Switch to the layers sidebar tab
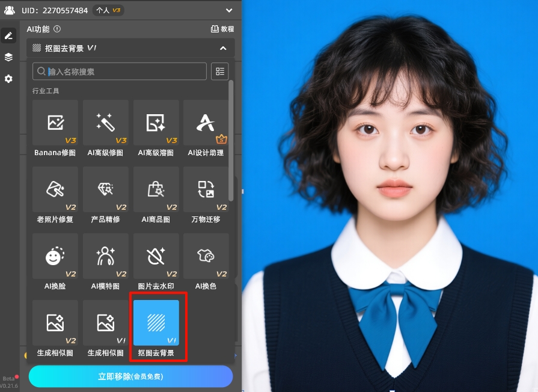 point(8,57)
